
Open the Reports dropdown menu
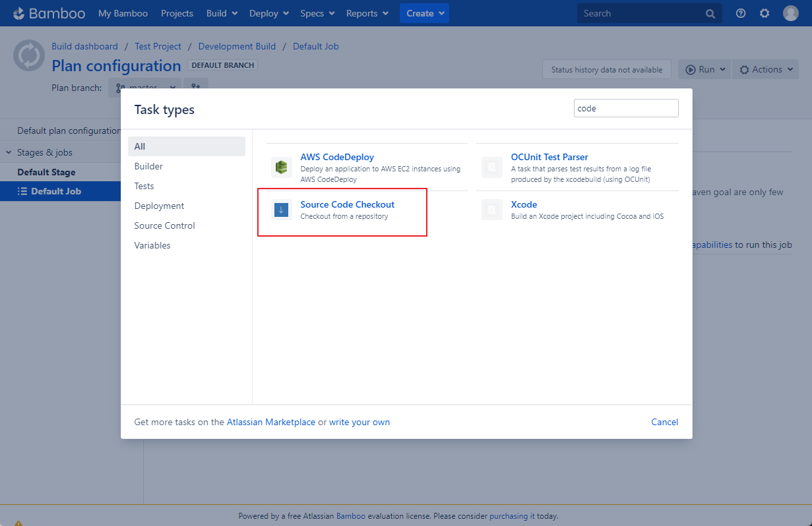366,13
